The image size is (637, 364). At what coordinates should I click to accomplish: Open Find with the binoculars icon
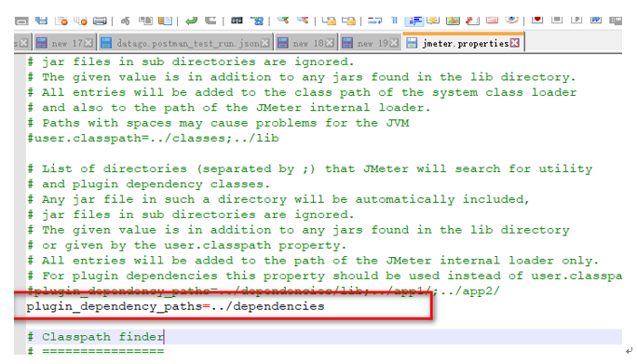[237, 20]
